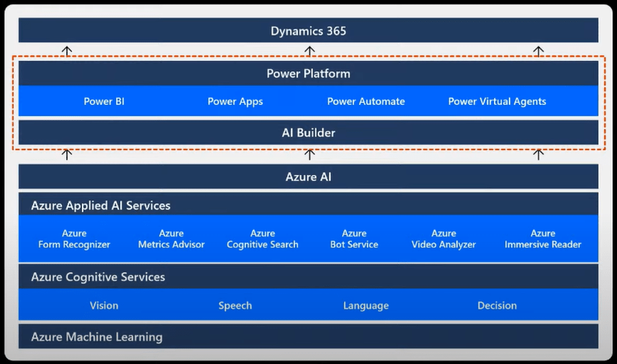Select the Azure AI header bar

point(308,177)
